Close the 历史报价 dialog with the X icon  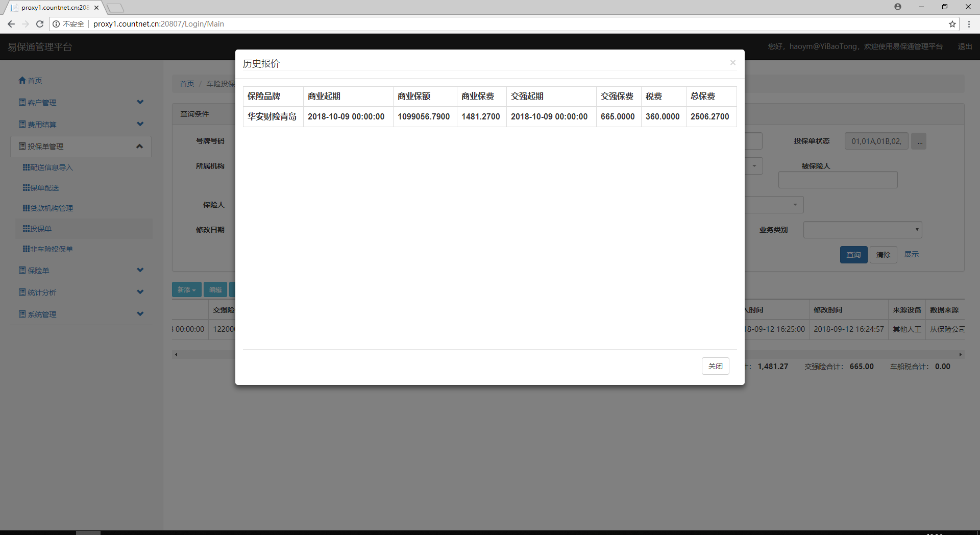[x=732, y=63]
